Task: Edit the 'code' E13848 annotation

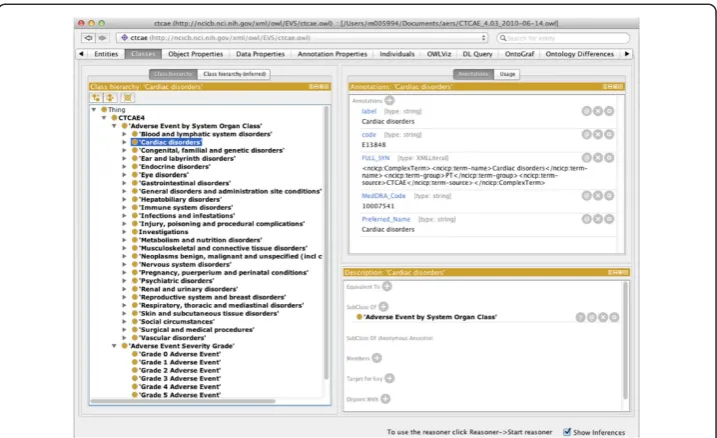Action: pos(609,134)
